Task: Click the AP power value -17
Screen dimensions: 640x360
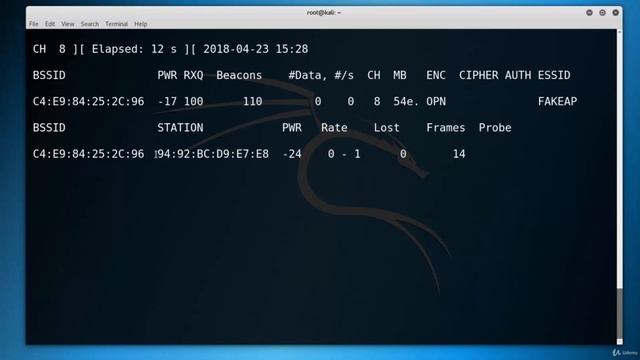Action: 167,102
